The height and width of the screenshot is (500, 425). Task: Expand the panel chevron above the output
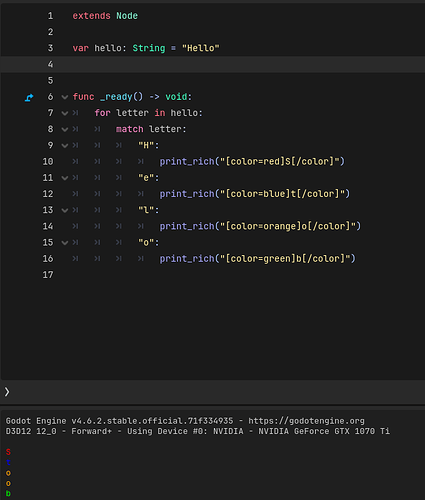click(x=7, y=392)
